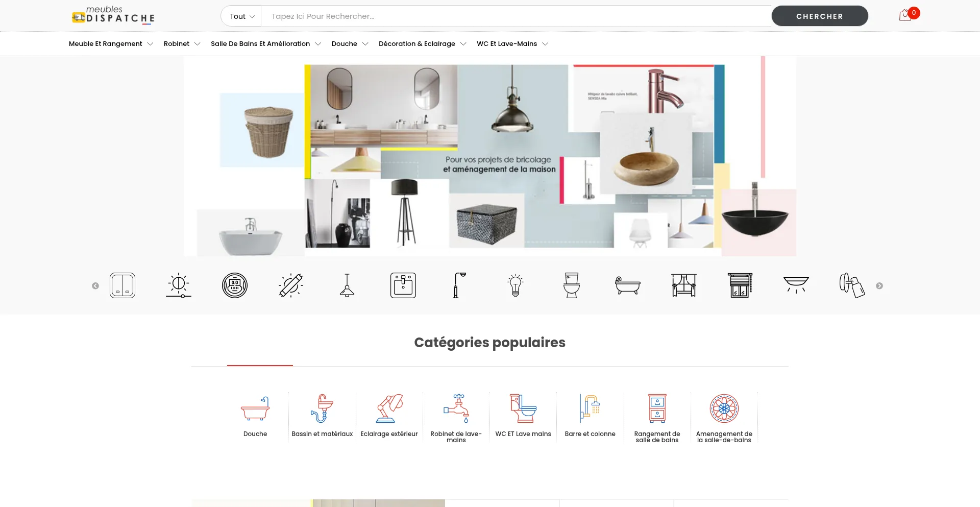This screenshot has width=980, height=507.
Task: Click the toilet icon in carousel
Action: tap(571, 285)
